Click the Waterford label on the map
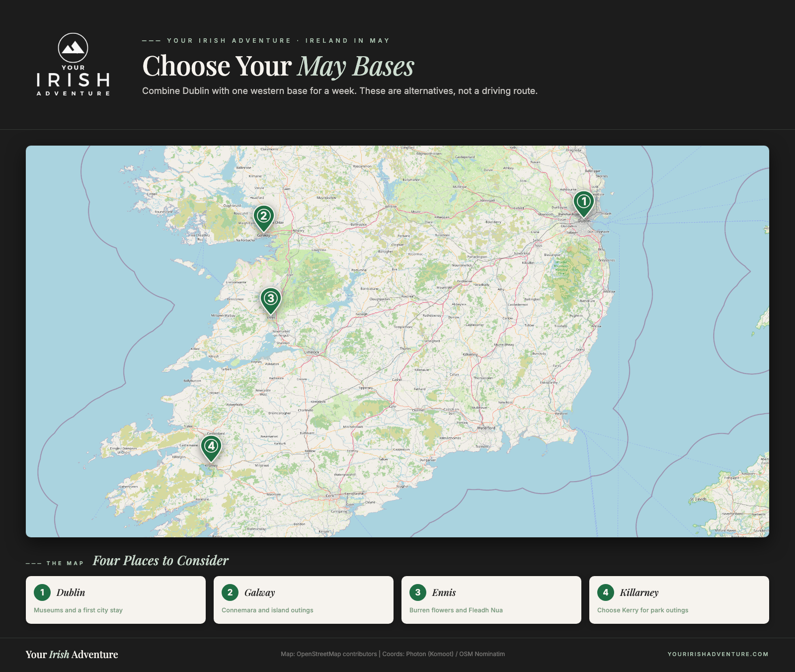795x672 pixels. [x=486, y=427]
